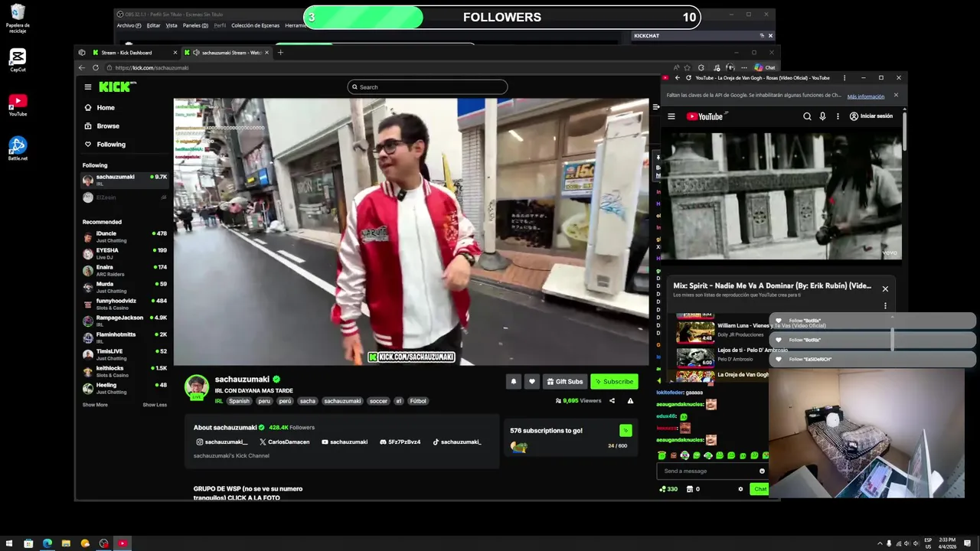The image size is (980, 551).
Task: Close the YouTube mix playlist panel
Action: (885, 289)
